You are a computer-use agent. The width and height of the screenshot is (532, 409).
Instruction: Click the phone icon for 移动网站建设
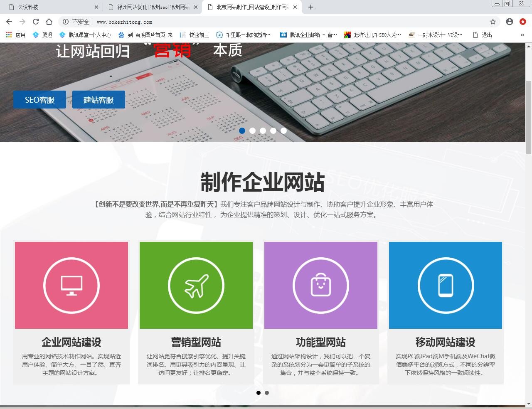tap(445, 285)
